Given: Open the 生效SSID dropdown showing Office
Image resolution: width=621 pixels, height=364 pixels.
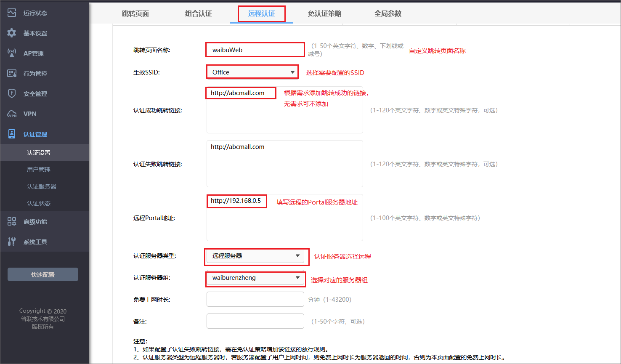Looking at the screenshot, I should coord(252,72).
